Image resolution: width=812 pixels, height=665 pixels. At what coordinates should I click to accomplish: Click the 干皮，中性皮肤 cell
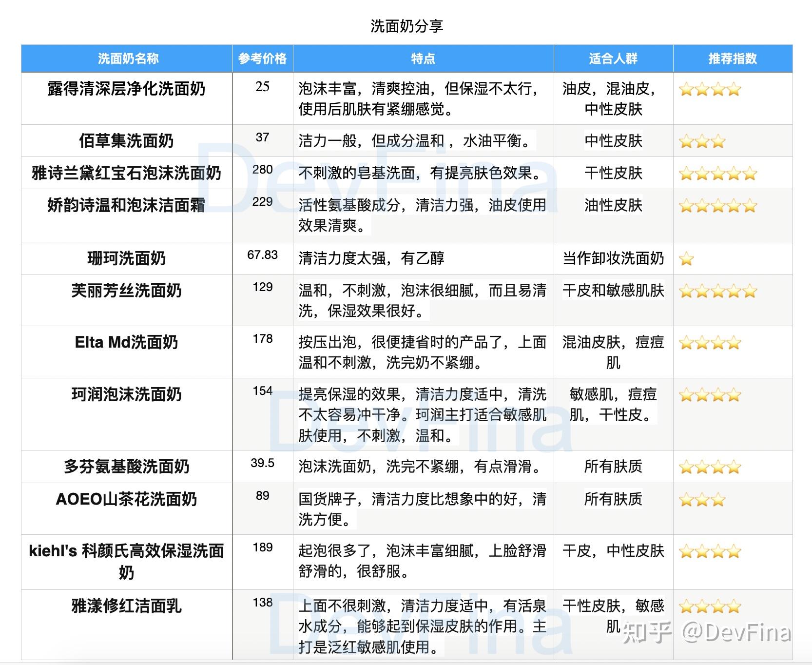(x=613, y=562)
